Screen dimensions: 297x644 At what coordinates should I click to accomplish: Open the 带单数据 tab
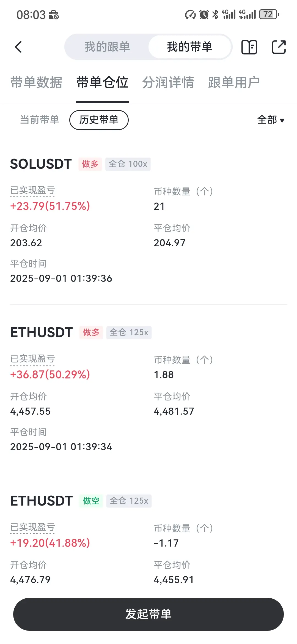point(36,83)
